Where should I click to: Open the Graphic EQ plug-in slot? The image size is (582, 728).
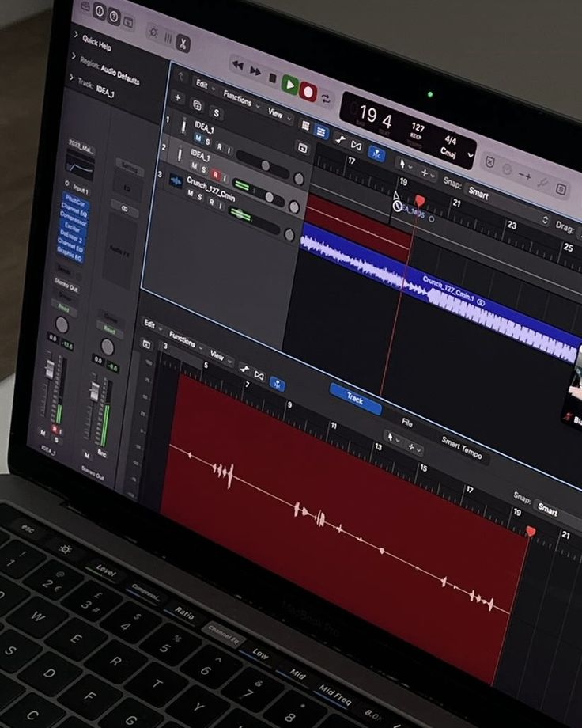point(69,253)
